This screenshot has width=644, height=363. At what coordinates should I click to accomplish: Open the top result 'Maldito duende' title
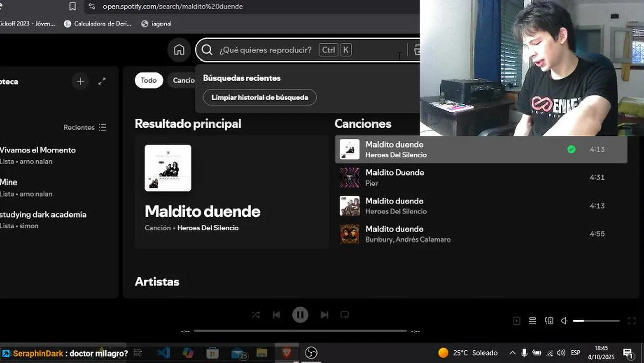point(202,211)
